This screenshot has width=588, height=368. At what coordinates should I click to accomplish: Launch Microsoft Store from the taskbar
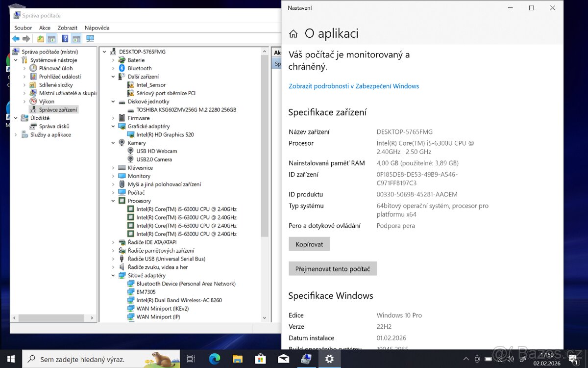[x=260, y=359]
